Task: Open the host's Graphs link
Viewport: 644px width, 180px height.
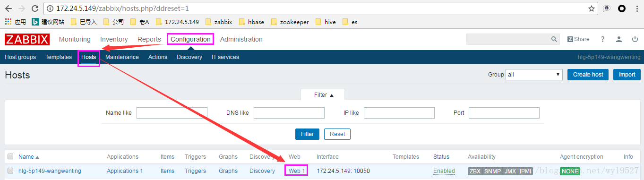Action: coord(228,171)
